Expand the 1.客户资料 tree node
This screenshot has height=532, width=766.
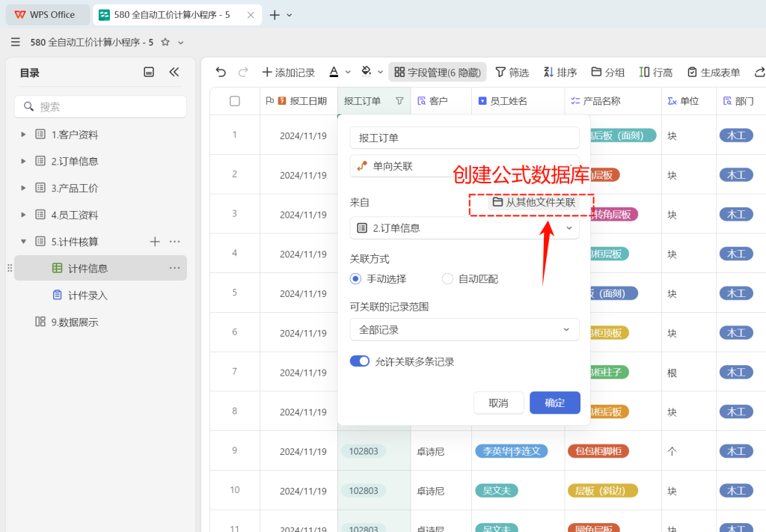tap(23, 135)
